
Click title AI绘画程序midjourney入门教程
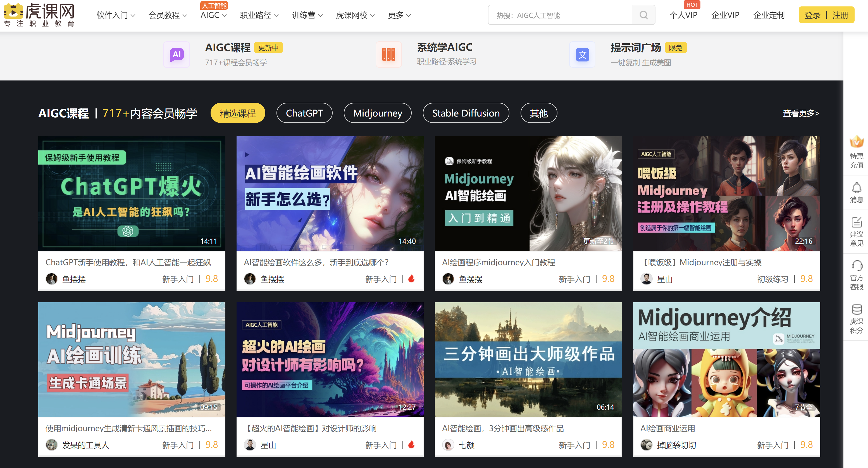pyautogui.click(x=498, y=262)
